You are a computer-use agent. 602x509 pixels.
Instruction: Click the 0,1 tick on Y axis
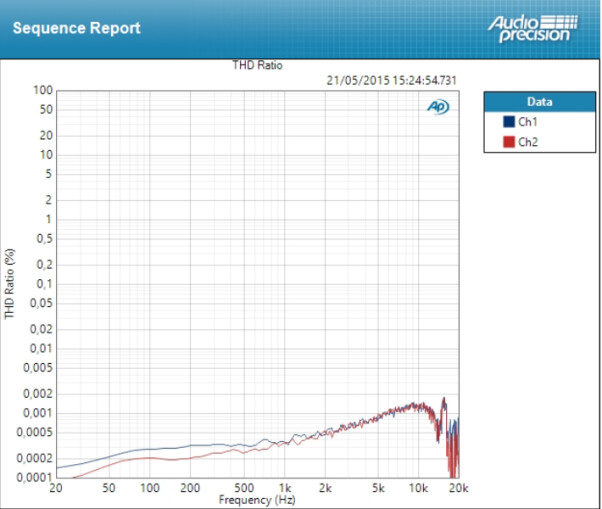tap(44, 284)
